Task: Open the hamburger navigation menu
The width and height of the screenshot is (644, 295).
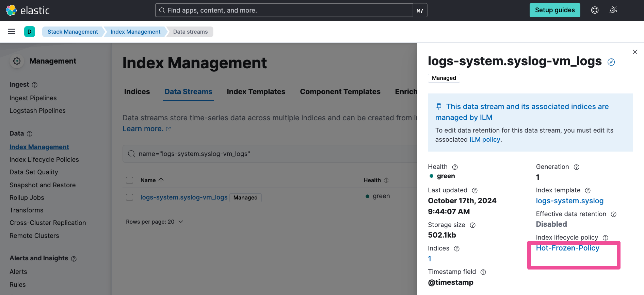Action: click(x=11, y=32)
